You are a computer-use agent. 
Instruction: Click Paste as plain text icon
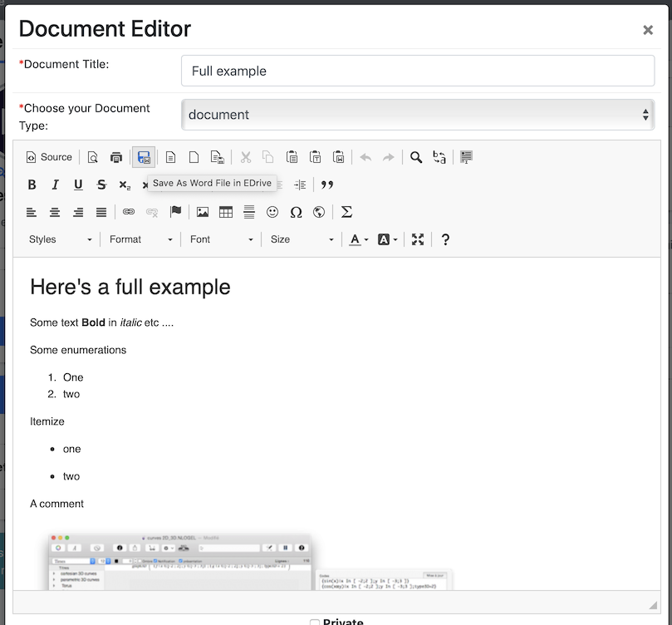[x=315, y=157]
